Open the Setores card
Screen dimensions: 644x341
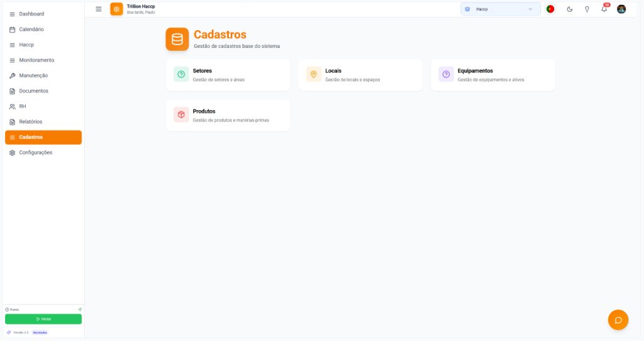coord(228,75)
